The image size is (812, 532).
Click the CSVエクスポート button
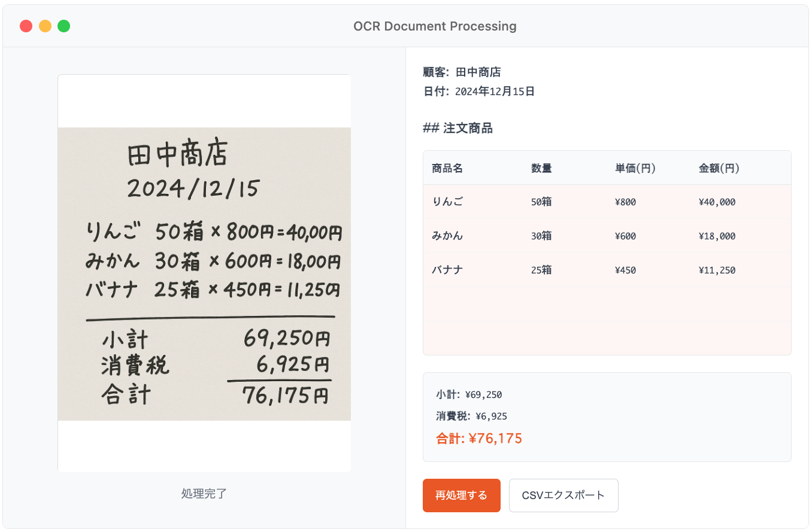(x=563, y=495)
